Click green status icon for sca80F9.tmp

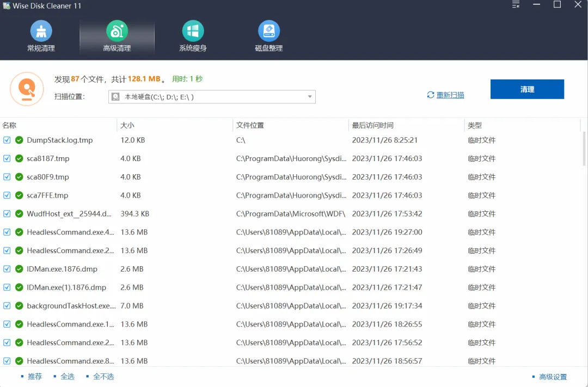point(19,177)
